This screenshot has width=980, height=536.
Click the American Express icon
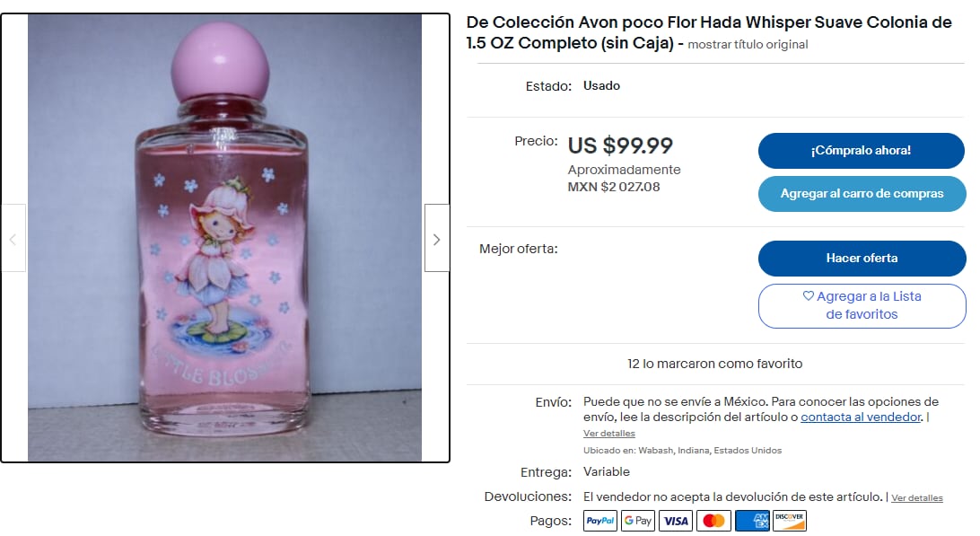click(x=752, y=521)
